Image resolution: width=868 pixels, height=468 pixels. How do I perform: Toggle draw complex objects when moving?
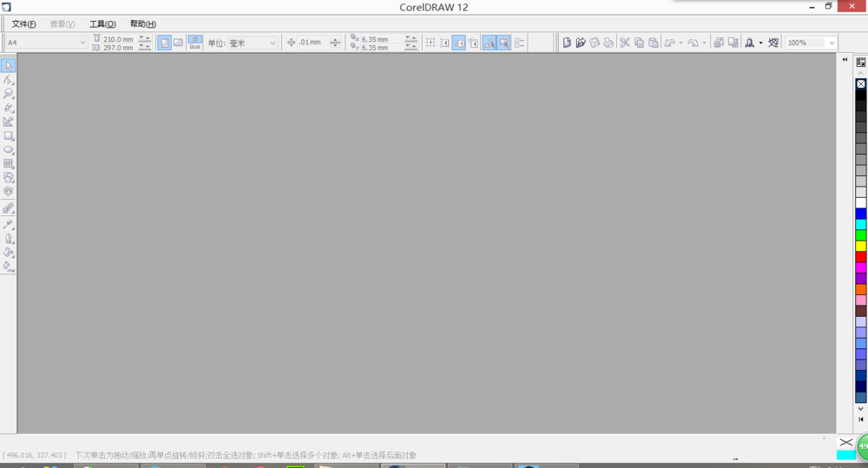[490, 43]
